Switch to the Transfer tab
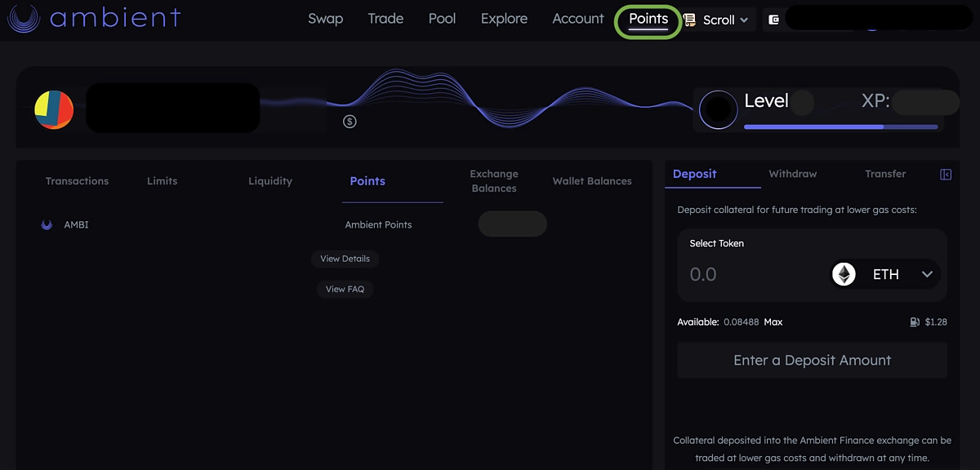980x470 pixels. 885,174
